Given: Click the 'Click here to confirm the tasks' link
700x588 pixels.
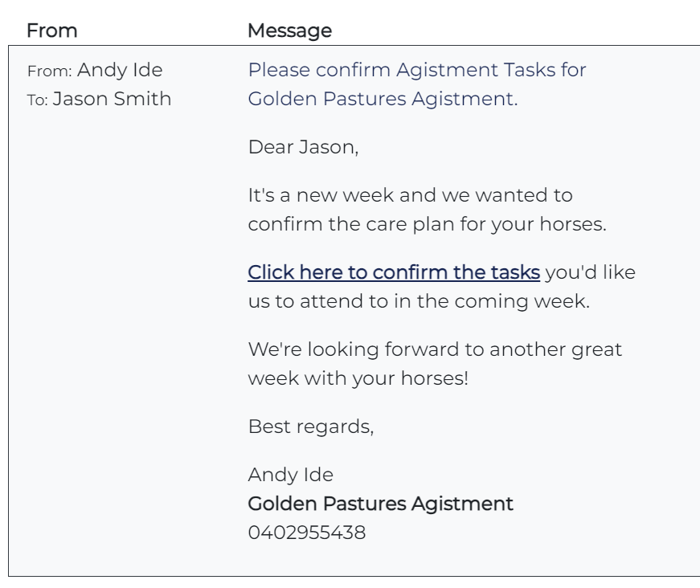Looking at the screenshot, I should coord(394,272).
